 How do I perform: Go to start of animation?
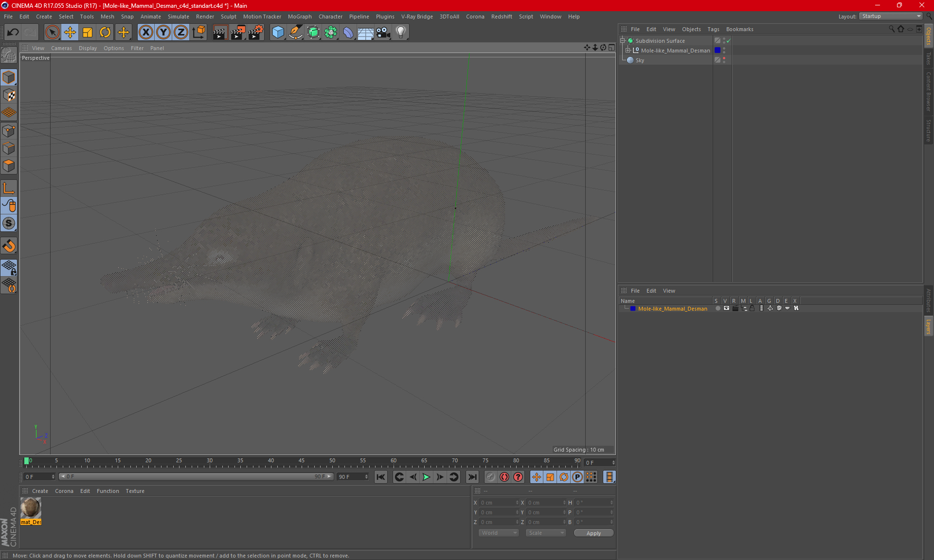381,477
